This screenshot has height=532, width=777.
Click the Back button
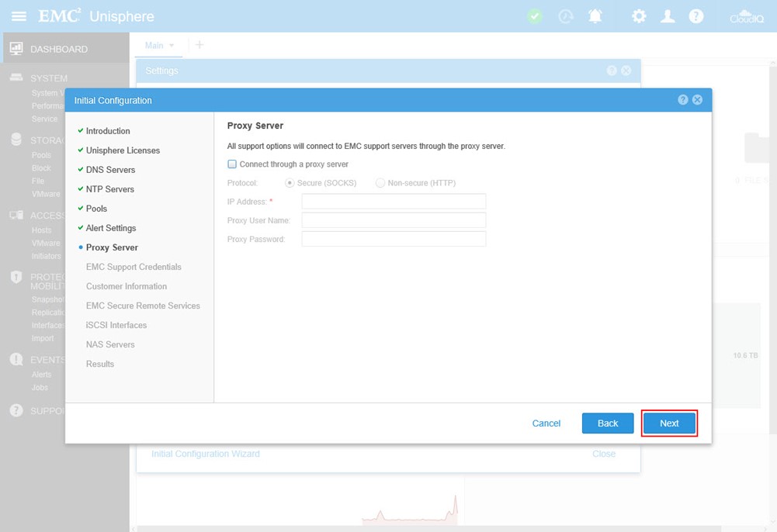[608, 423]
